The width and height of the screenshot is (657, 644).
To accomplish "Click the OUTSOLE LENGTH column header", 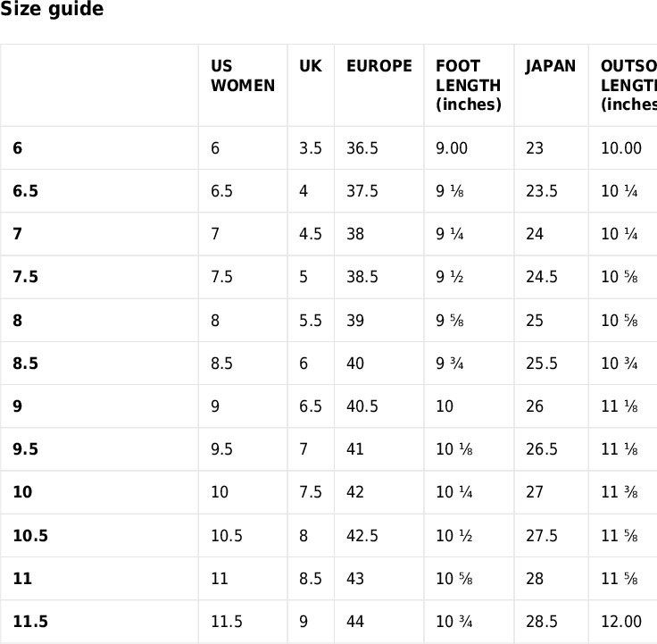I will tap(629, 86).
